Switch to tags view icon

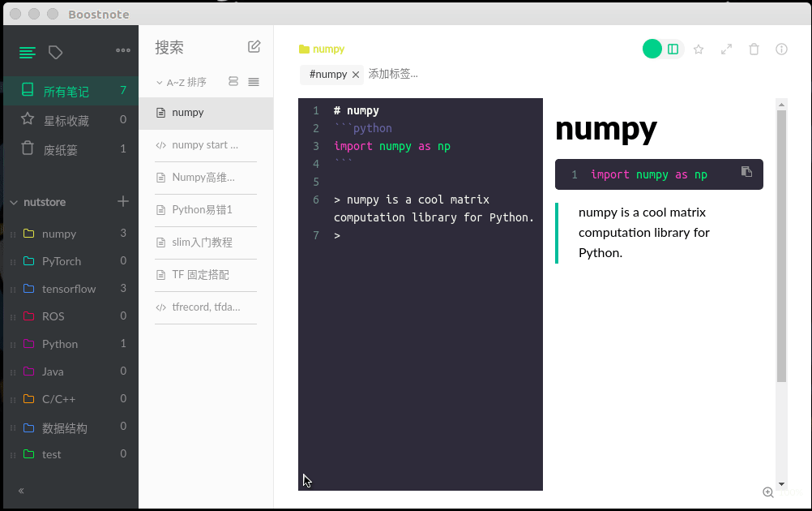(x=55, y=53)
